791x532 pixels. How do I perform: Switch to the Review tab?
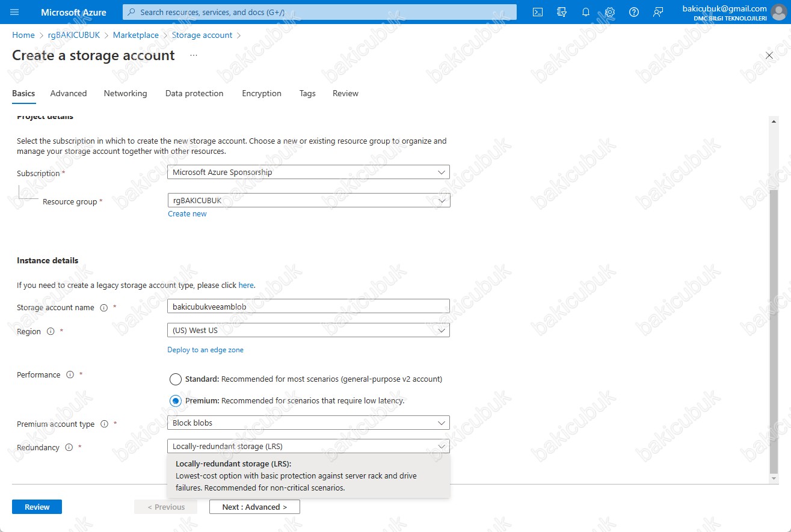[x=345, y=94]
